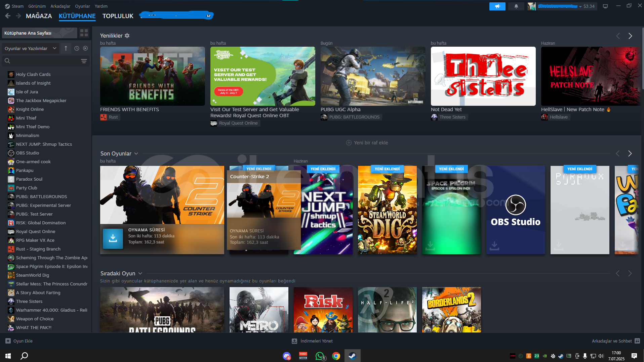Show previous Yenilikler news items
Screen dimensions: 644x362
click(618, 36)
